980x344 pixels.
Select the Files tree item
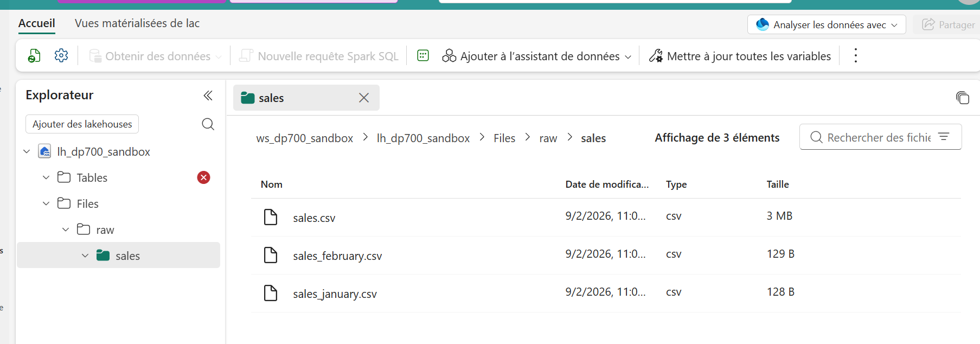tap(88, 203)
